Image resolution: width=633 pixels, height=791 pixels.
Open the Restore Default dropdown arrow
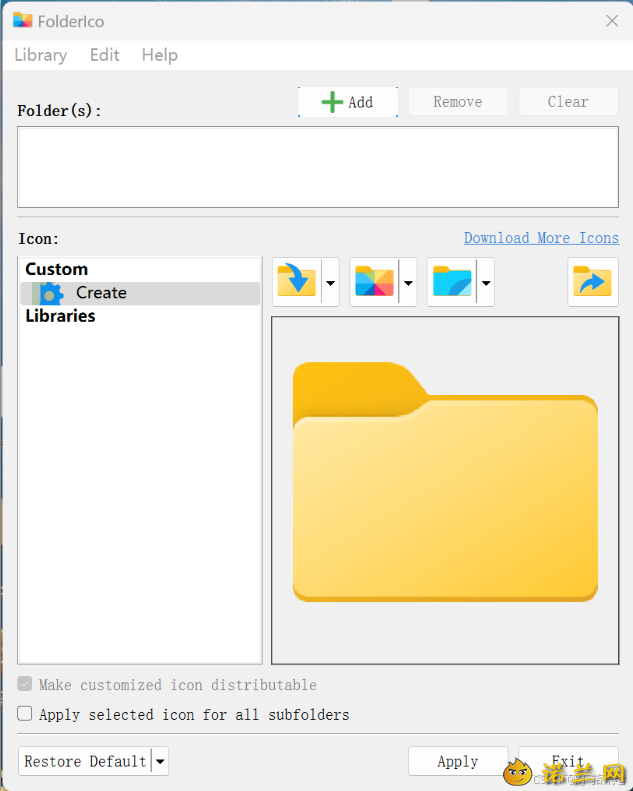(x=160, y=761)
